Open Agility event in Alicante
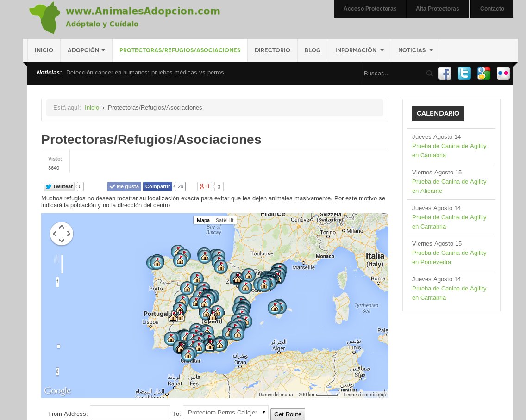526x420 pixels. (x=449, y=186)
